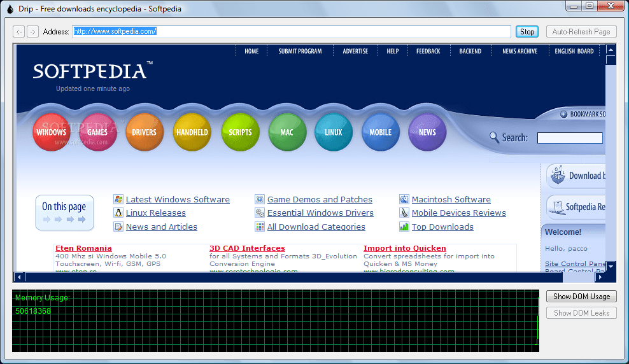
Task: Open the Eten Romania ad link
Action: click(83, 248)
